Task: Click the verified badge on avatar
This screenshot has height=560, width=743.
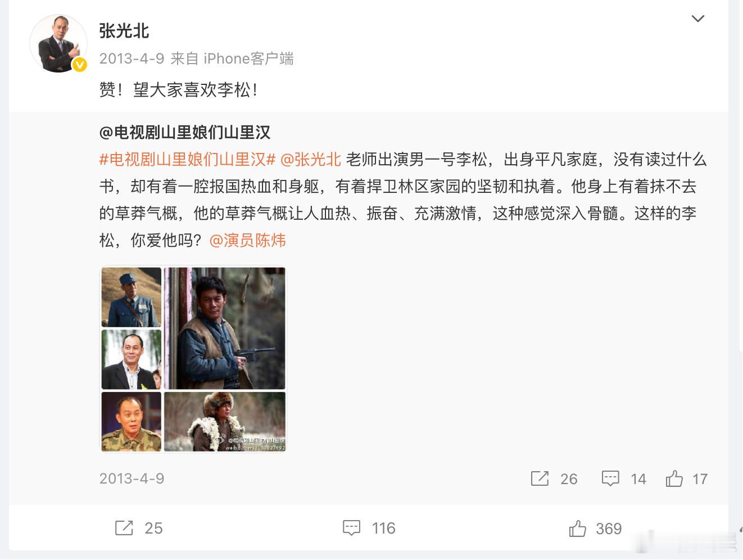Action: pyautogui.click(x=80, y=65)
